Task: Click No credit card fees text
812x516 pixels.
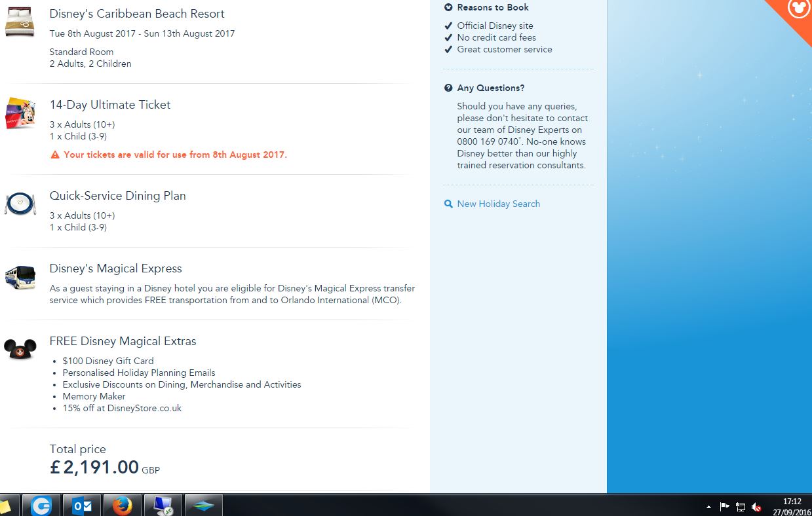Action: (x=497, y=38)
